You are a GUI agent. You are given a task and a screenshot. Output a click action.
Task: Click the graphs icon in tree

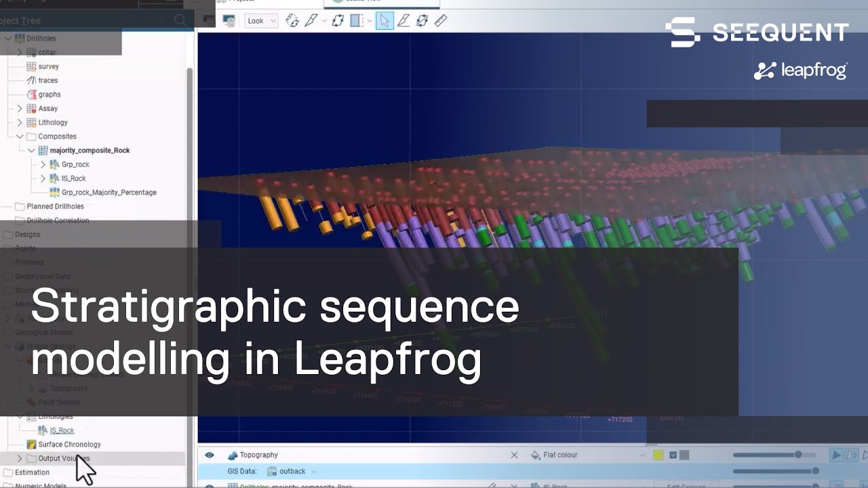(31, 94)
